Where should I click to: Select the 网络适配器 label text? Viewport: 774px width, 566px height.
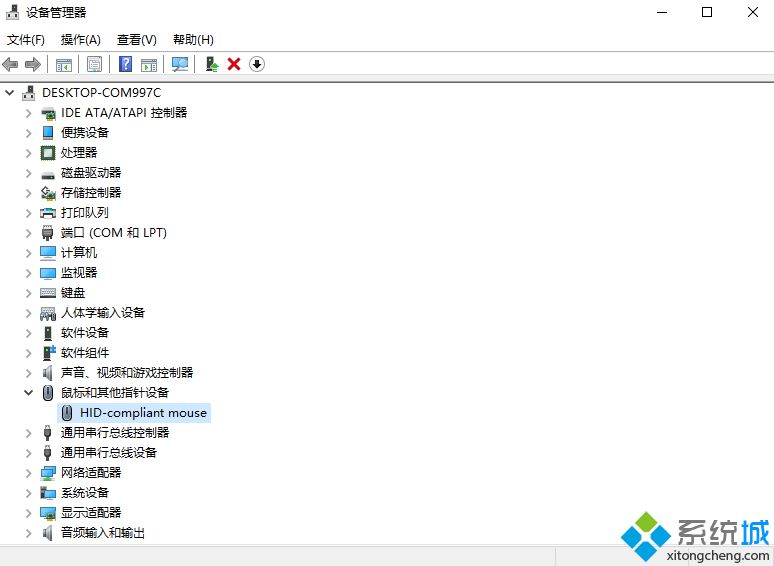(91, 473)
